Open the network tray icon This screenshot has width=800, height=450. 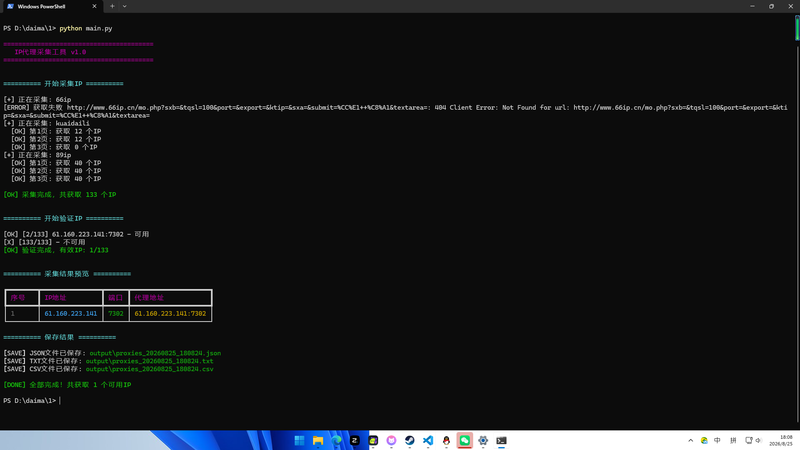click(x=748, y=440)
